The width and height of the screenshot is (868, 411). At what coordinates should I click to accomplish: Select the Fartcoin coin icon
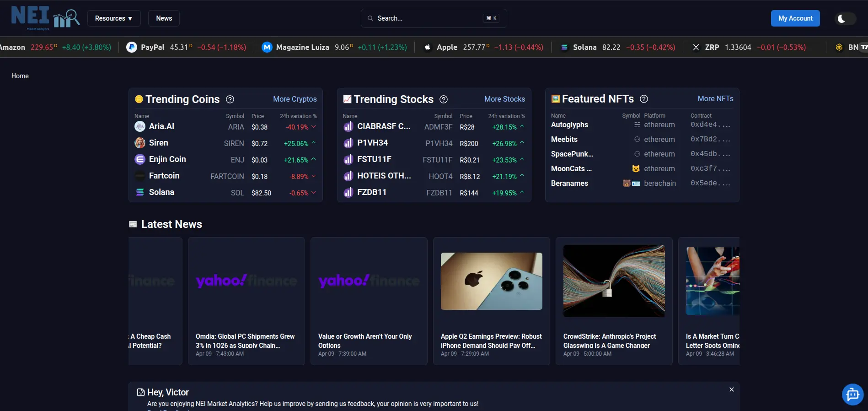(x=140, y=176)
